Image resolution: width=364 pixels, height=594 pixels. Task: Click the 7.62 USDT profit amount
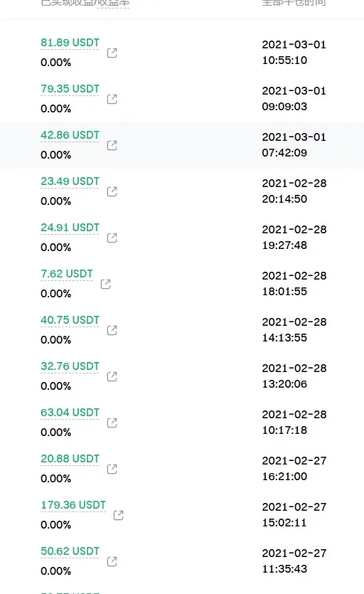point(67,274)
